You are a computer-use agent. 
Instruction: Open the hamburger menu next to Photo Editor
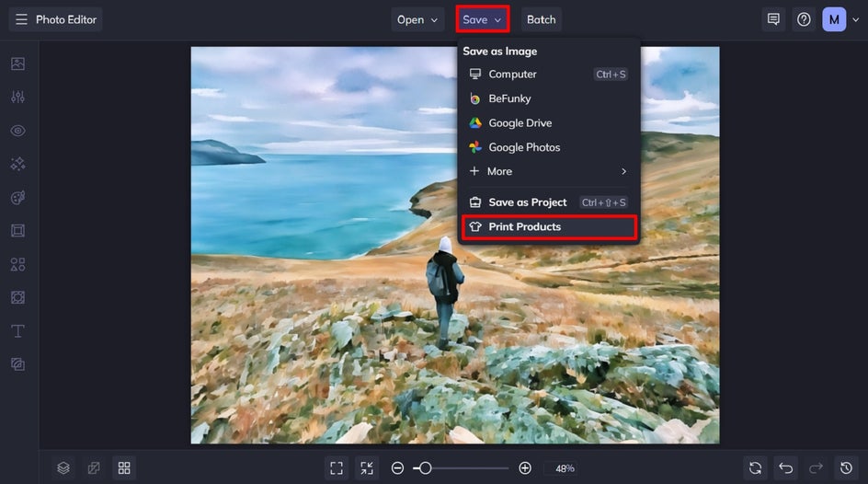pyautogui.click(x=21, y=19)
